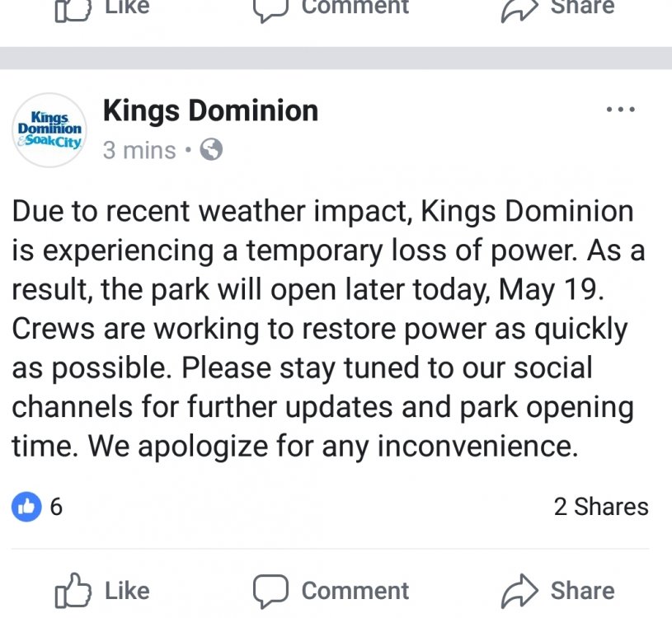Open the "2 Shares" list
This screenshot has width=672, height=618.
coord(600,507)
